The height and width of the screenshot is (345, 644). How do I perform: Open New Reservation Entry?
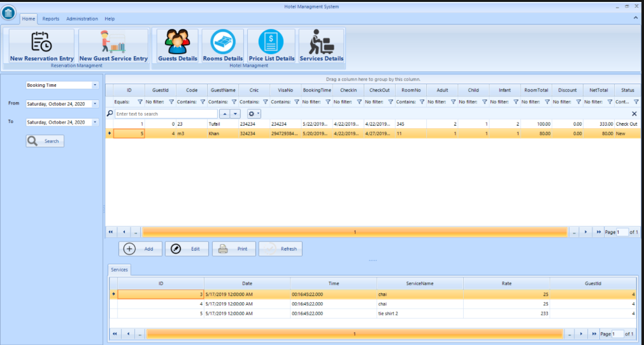tap(41, 46)
